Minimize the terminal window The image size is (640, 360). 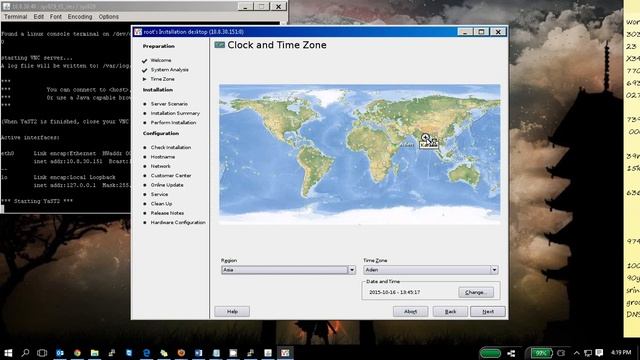click(x=245, y=7)
